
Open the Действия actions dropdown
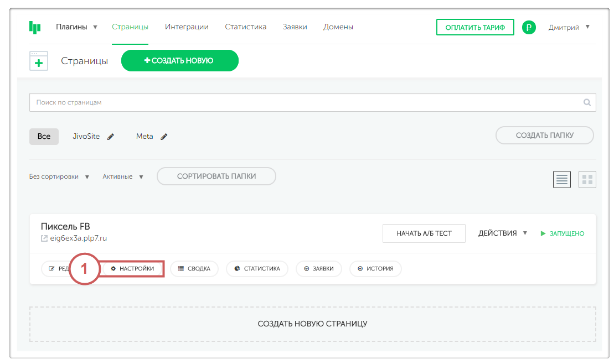click(x=503, y=233)
